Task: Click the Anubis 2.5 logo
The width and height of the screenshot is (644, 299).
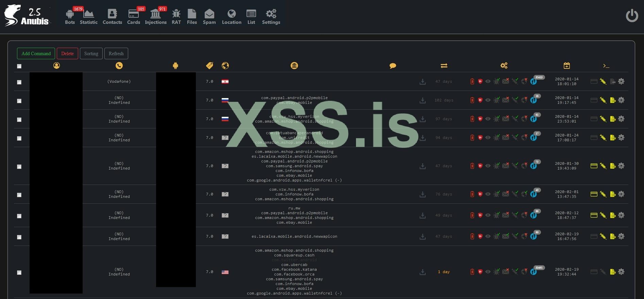Action: coord(27,16)
